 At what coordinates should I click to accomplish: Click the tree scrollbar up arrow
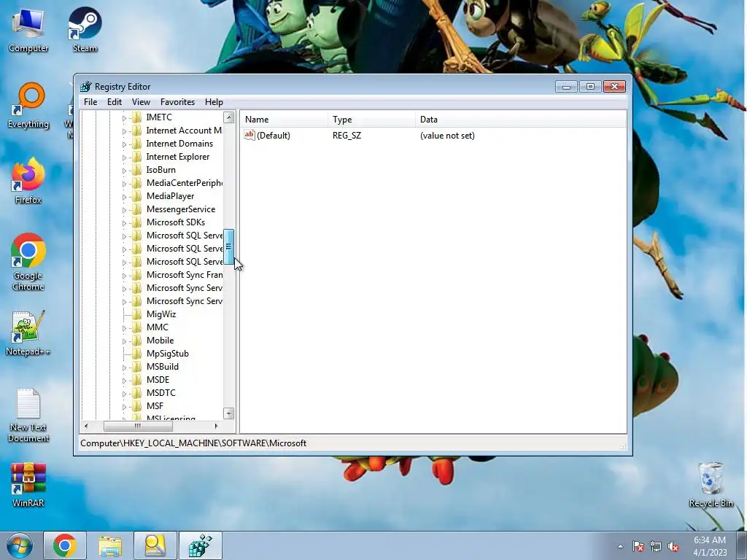coord(228,117)
